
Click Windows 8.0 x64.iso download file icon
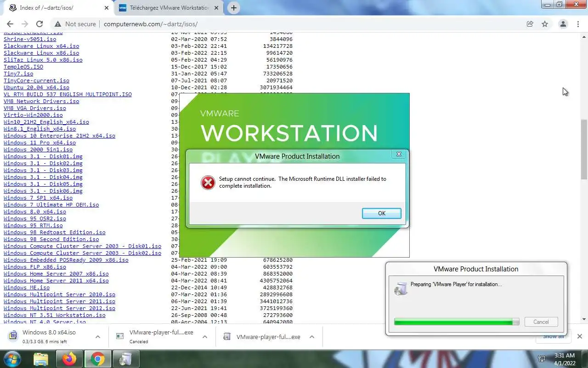tap(13, 336)
